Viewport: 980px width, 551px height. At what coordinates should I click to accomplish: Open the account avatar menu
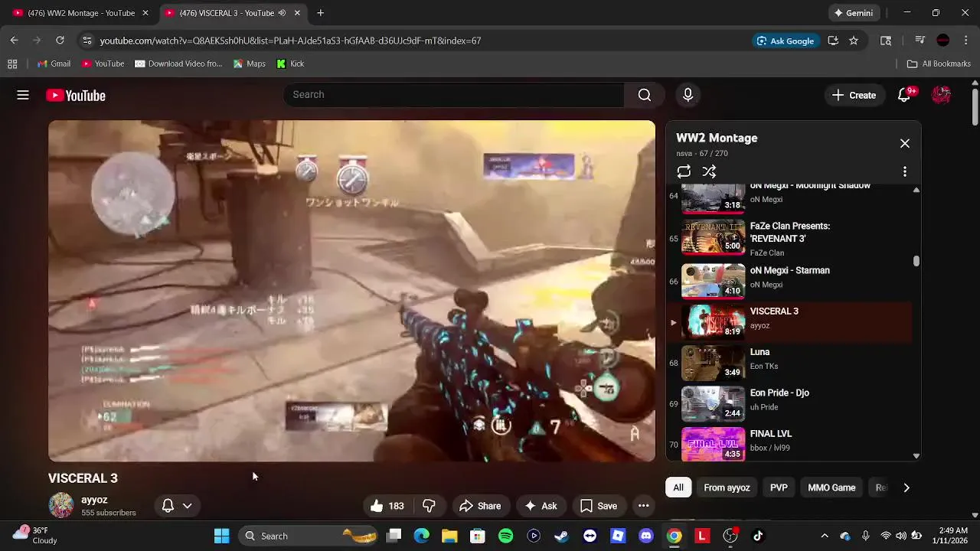click(x=941, y=95)
